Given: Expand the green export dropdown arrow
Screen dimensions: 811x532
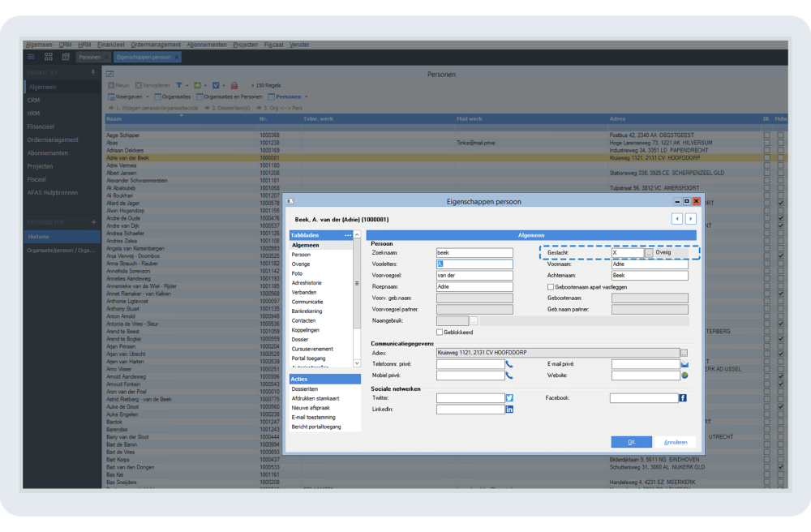Looking at the screenshot, I should 205,86.
